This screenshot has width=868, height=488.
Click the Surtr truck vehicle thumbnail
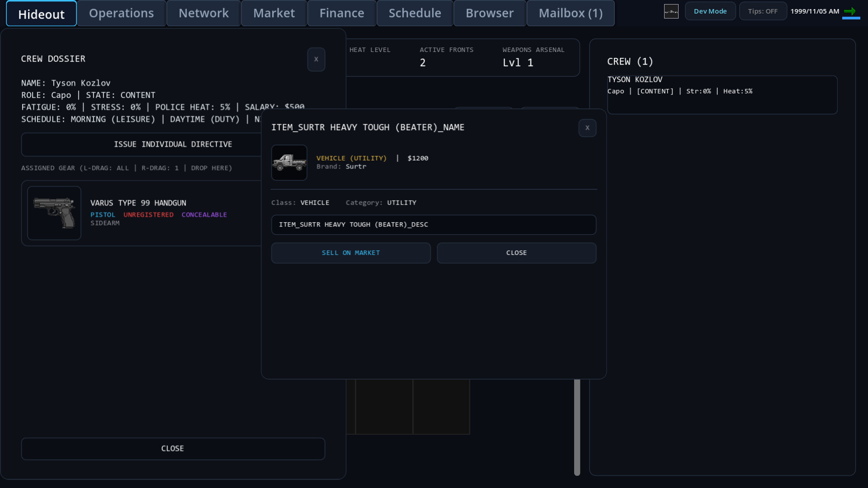coord(289,163)
